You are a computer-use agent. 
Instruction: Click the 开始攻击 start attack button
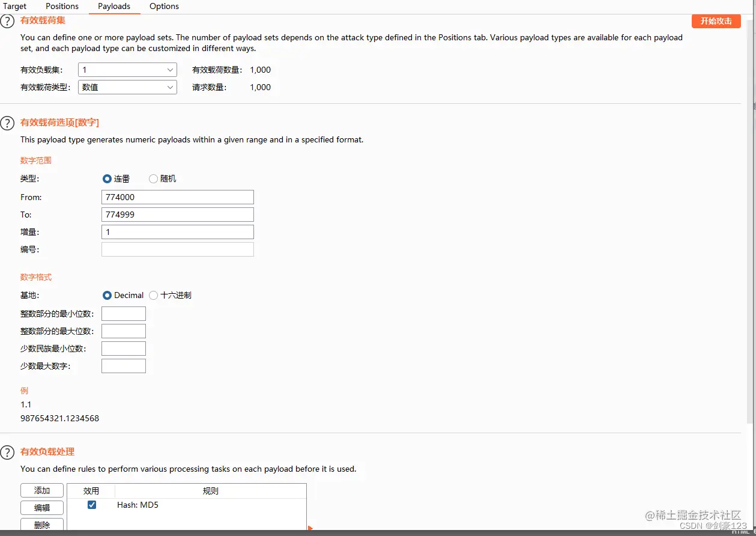coord(716,21)
